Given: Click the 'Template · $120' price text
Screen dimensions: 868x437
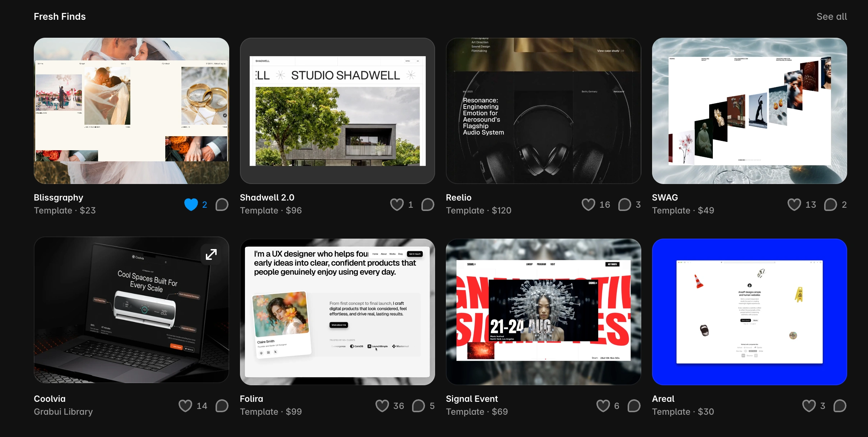Looking at the screenshot, I should point(479,211).
